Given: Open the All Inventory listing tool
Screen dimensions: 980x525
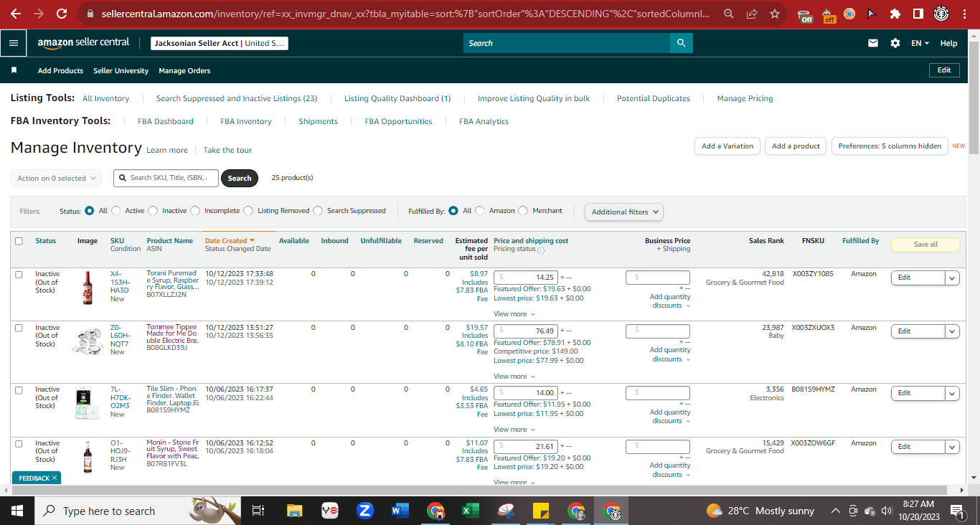Looking at the screenshot, I should (106, 98).
